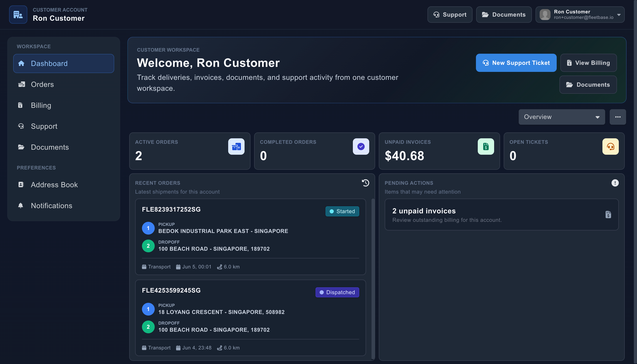Open Support in the sidebar
The image size is (637, 364).
coord(63,126)
